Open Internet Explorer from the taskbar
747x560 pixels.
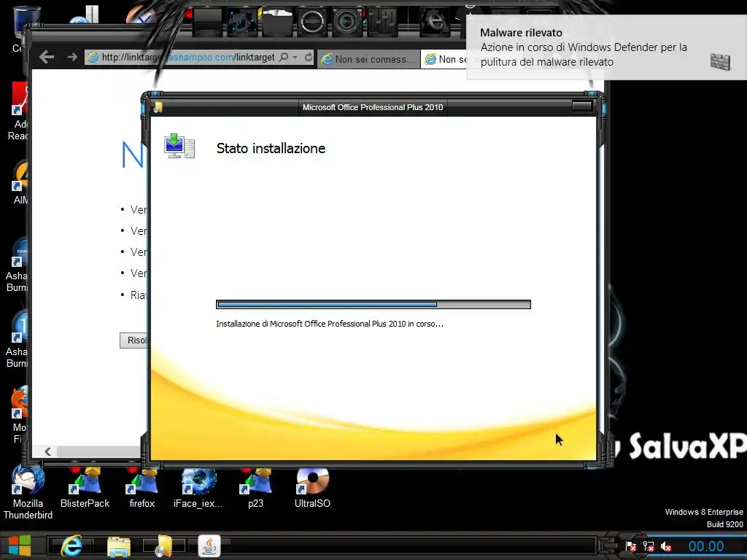point(71,545)
